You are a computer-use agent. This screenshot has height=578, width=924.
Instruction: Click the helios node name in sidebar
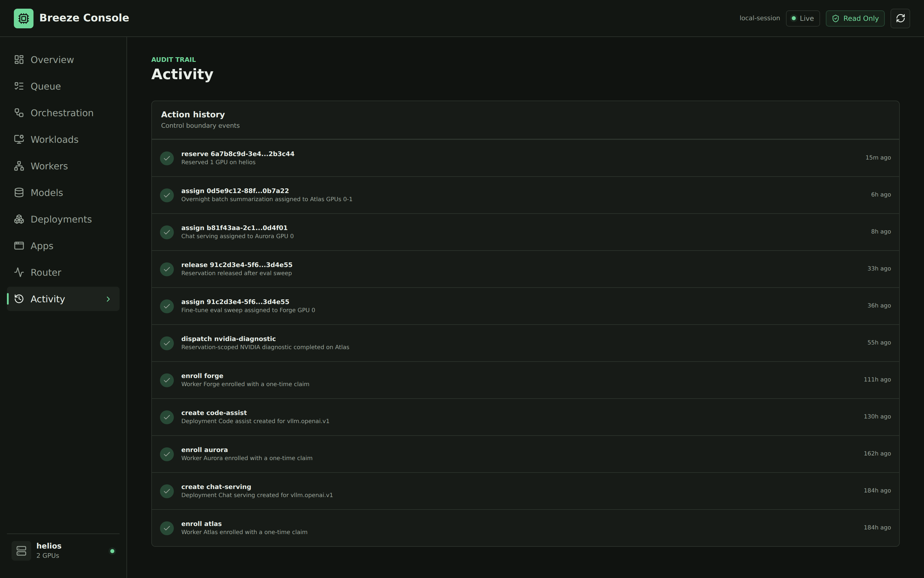click(49, 546)
